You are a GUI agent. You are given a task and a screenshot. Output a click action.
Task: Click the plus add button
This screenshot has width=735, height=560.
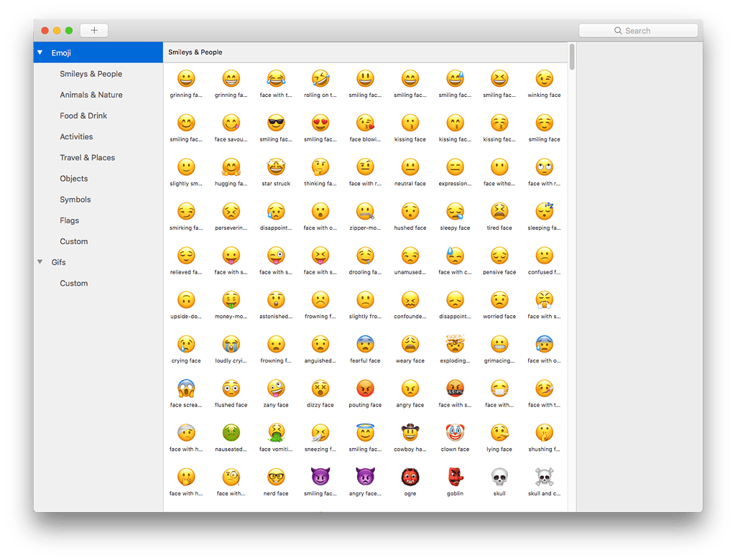pyautogui.click(x=94, y=30)
